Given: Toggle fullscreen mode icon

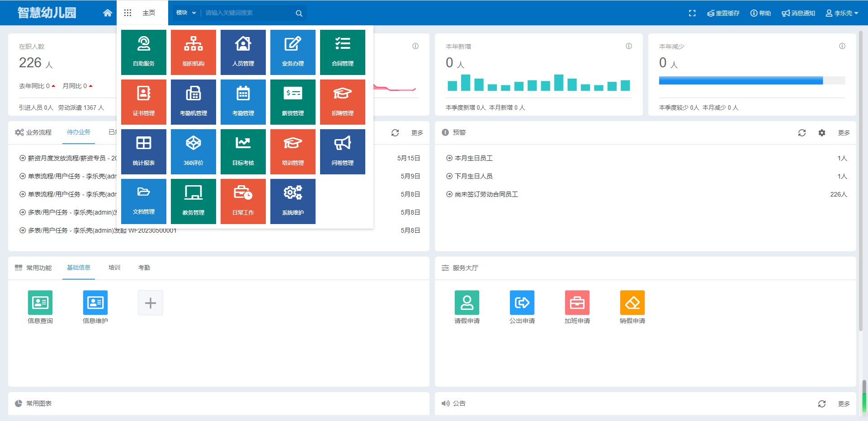Looking at the screenshot, I should (x=692, y=13).
